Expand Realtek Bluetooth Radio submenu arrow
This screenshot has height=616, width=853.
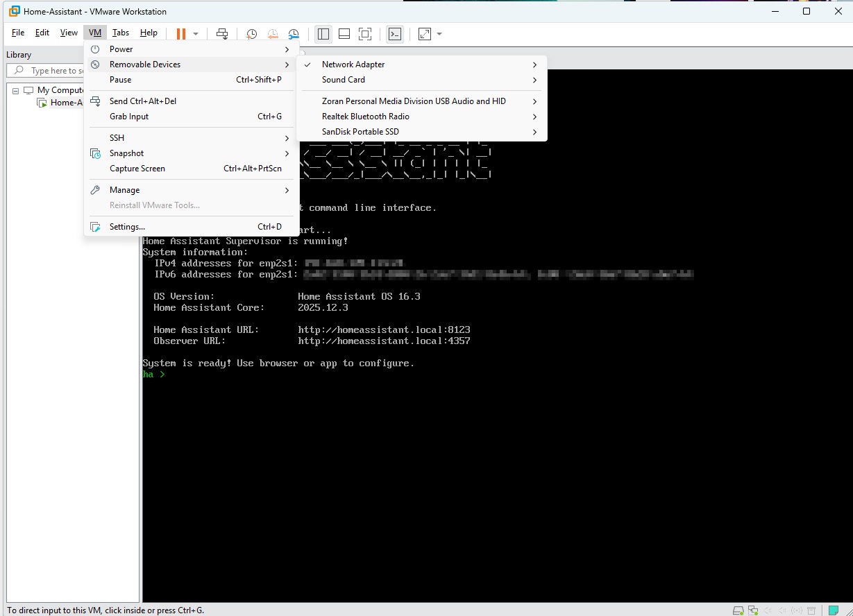(x=534, y=117)
